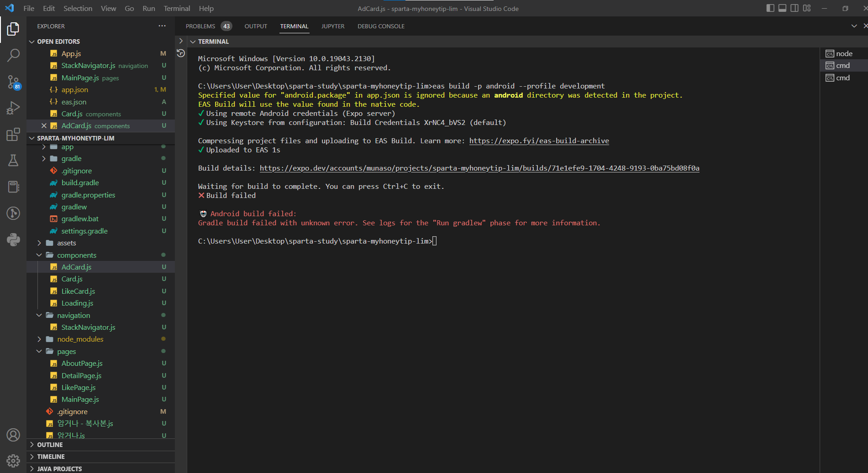868x473 pixels.
Task: Toggle panel layout icon in title bar
Action: [x=782, y=8]
